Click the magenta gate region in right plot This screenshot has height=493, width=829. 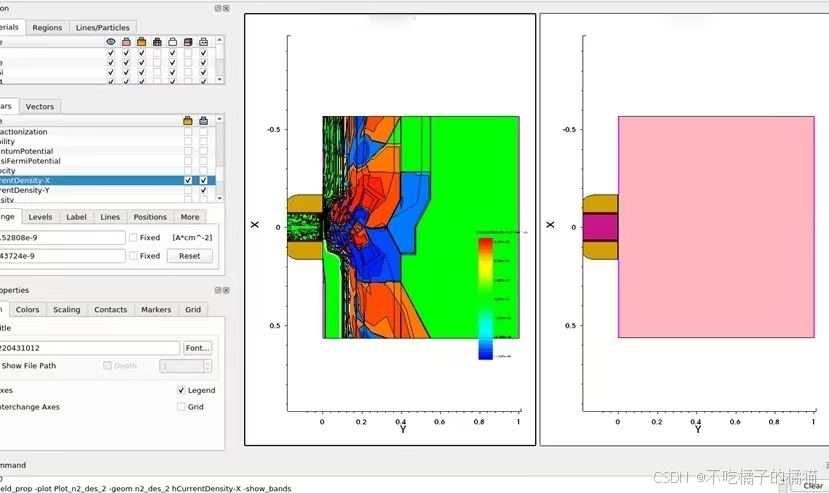600,227
